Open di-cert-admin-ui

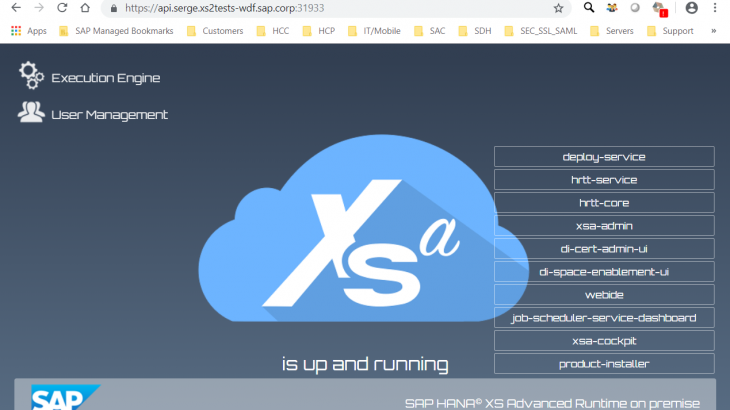click(604, 249)
